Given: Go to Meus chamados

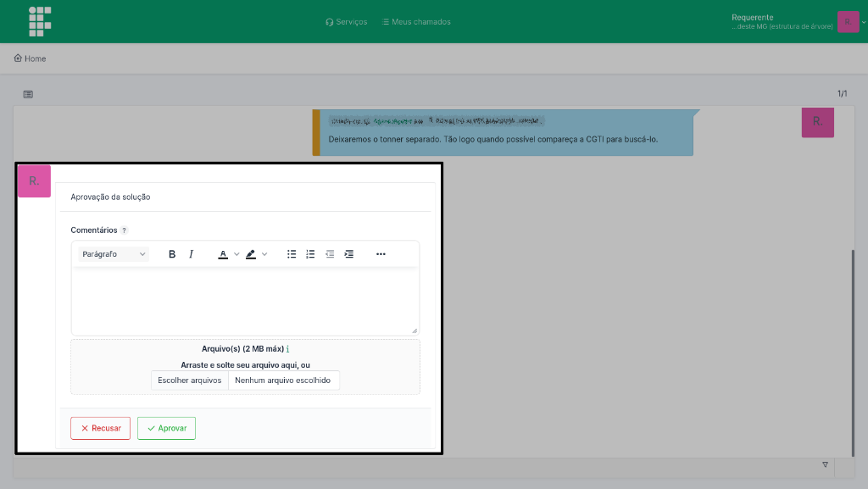Looking at the screenshot, I should coord(417,22).
